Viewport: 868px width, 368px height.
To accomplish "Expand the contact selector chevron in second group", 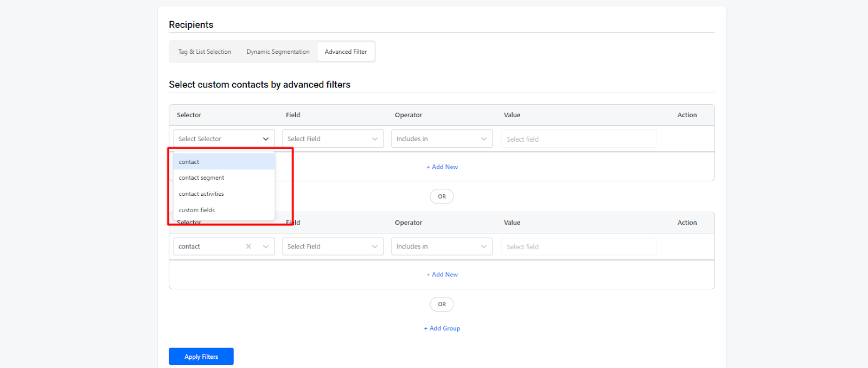I will pos(266,246).
